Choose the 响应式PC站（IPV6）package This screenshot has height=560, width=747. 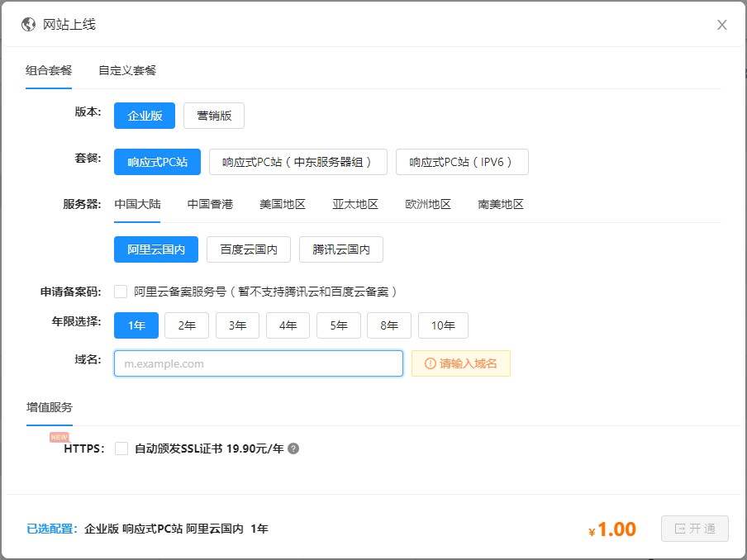point(461,162)
